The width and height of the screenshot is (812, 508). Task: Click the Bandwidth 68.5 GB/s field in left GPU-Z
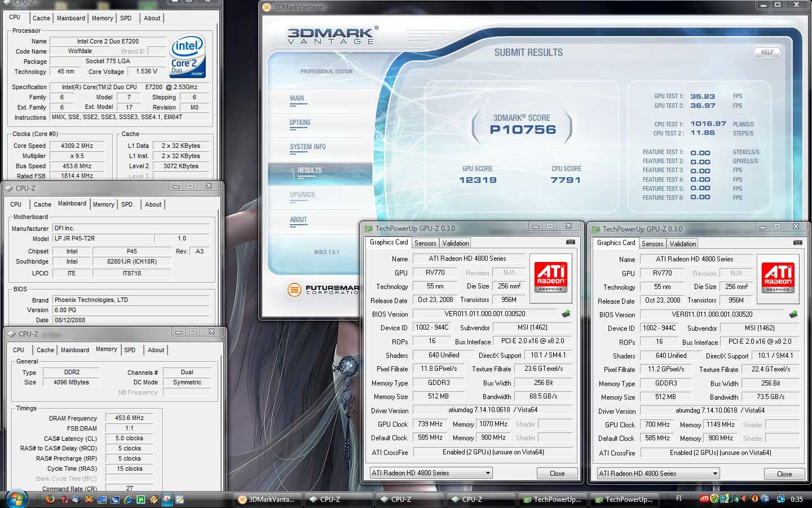pos(543,396)
